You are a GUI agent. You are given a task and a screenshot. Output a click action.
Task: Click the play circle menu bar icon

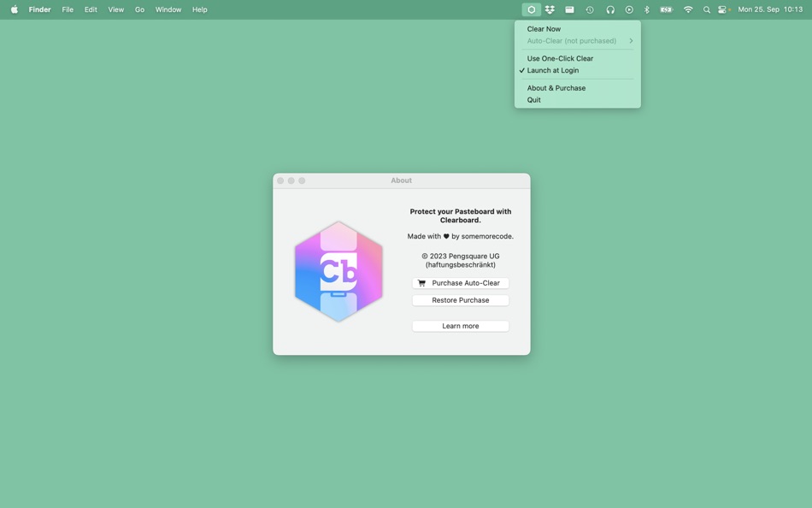(629, 9)
